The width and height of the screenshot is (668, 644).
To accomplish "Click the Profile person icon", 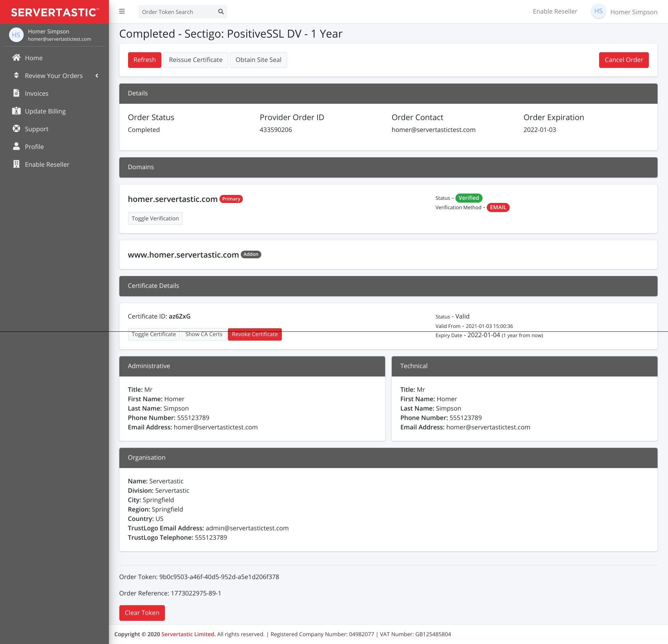I will tap(16, 147).
